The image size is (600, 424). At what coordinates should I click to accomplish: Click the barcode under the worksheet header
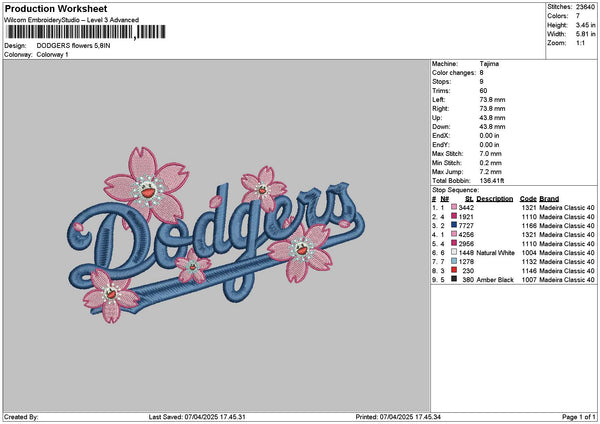click(x=86, y=32)
